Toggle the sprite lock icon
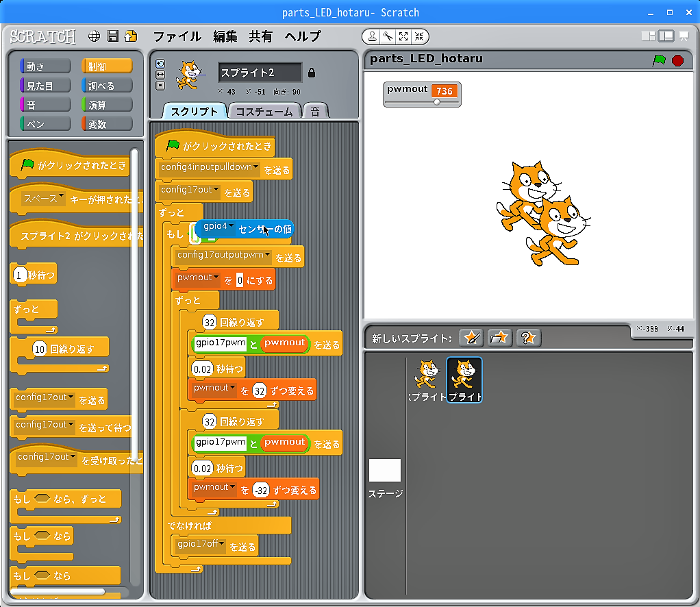The image size is (700, 607). tap(312, 73)
